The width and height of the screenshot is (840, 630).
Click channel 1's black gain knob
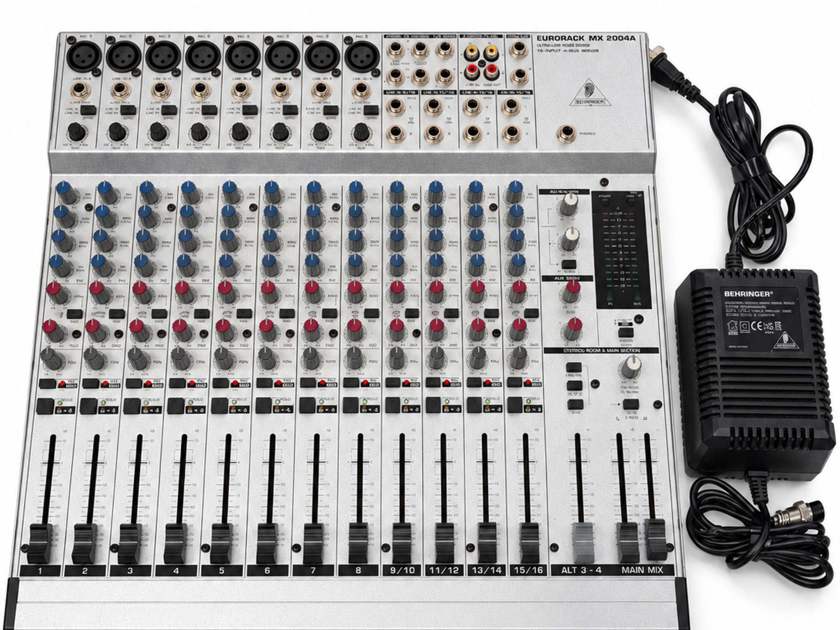[x=77, y=132]
